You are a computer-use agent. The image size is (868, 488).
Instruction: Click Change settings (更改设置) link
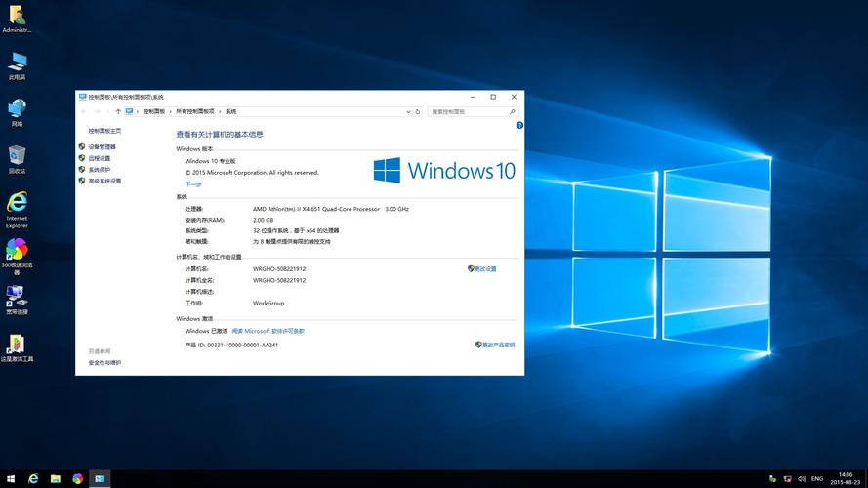485,269
